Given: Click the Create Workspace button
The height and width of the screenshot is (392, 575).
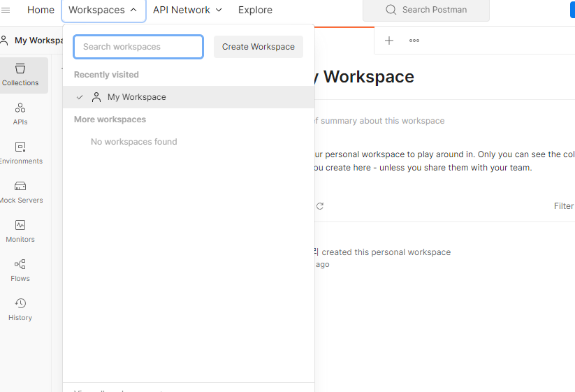Looking at the screenshot, I should [259, 47].
